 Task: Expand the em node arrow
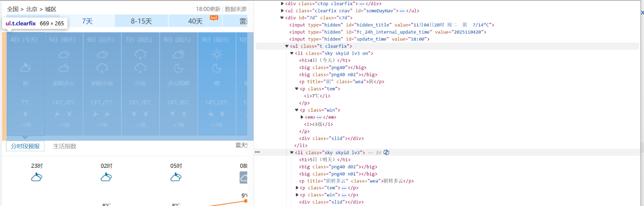302,117
